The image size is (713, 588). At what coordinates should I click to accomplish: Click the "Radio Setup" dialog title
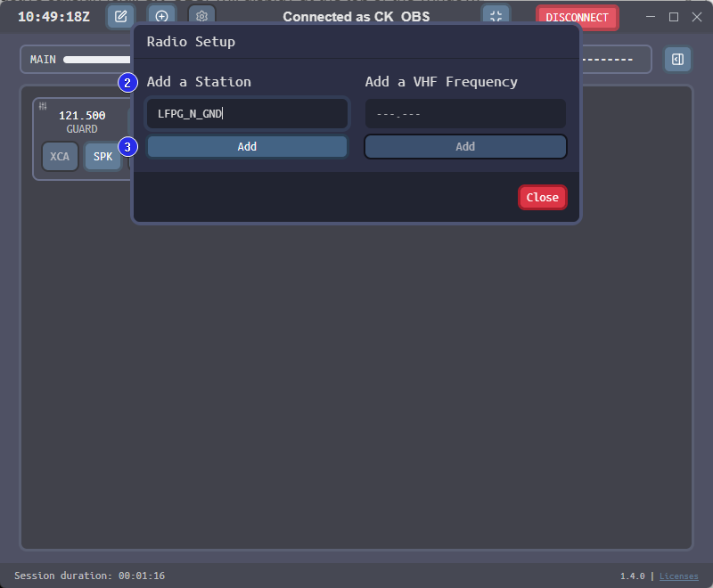(x=191, y=42)
